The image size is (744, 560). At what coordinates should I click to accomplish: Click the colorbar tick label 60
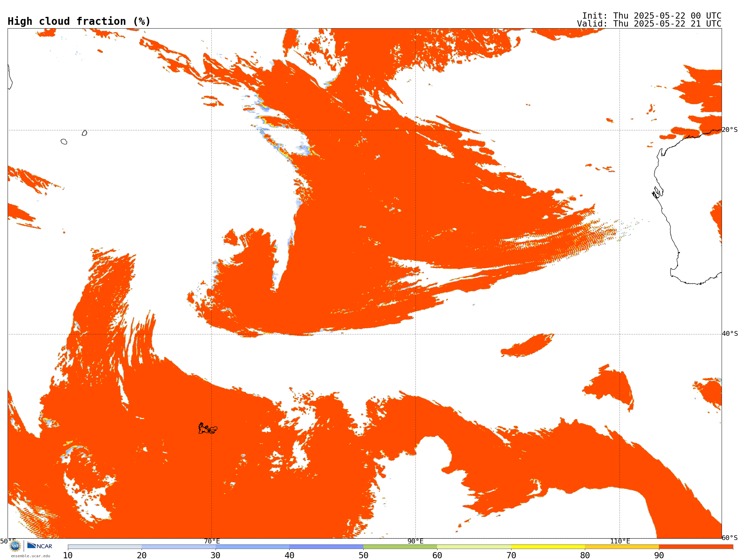(x=437, y=556)
